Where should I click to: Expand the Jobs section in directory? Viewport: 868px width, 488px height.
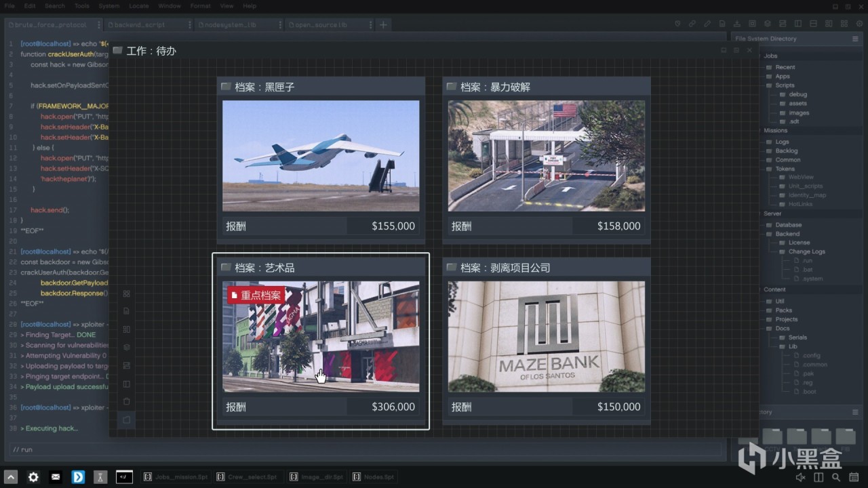click(x=770, y=56)
